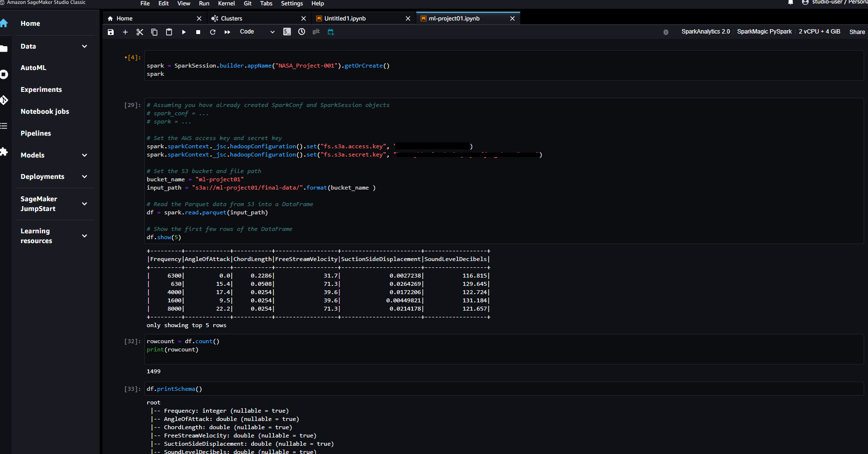Paste cell from clipboard
The height and width of the screenshot is (454, 868).
coord(169,32)
